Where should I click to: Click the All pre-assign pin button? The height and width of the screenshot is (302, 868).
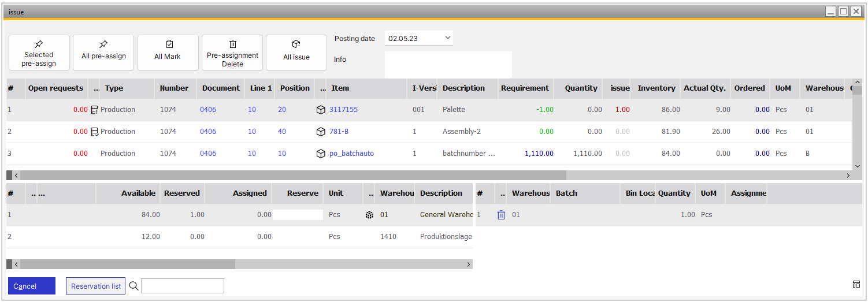coord(103,53)
